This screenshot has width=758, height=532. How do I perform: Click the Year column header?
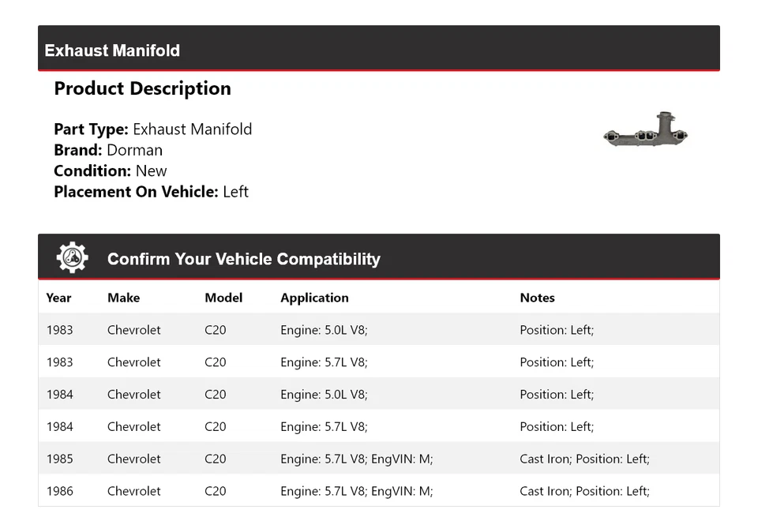pyautogui.click(x=58, y=298)
